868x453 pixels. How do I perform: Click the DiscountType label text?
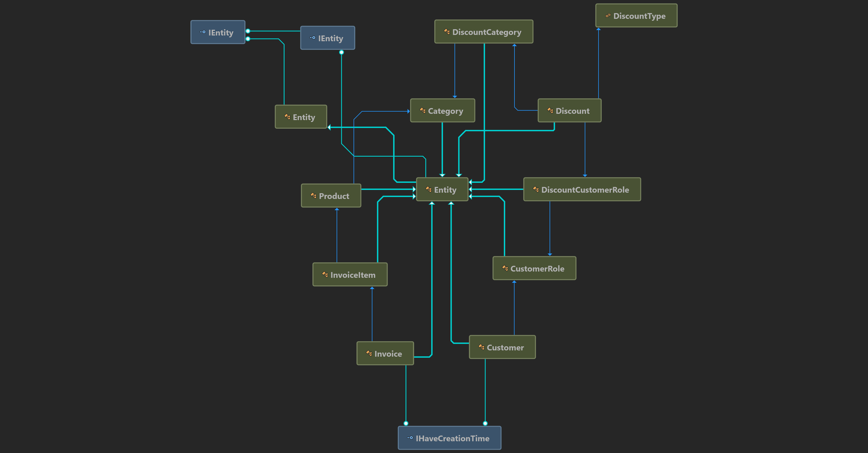click(639, 16)
